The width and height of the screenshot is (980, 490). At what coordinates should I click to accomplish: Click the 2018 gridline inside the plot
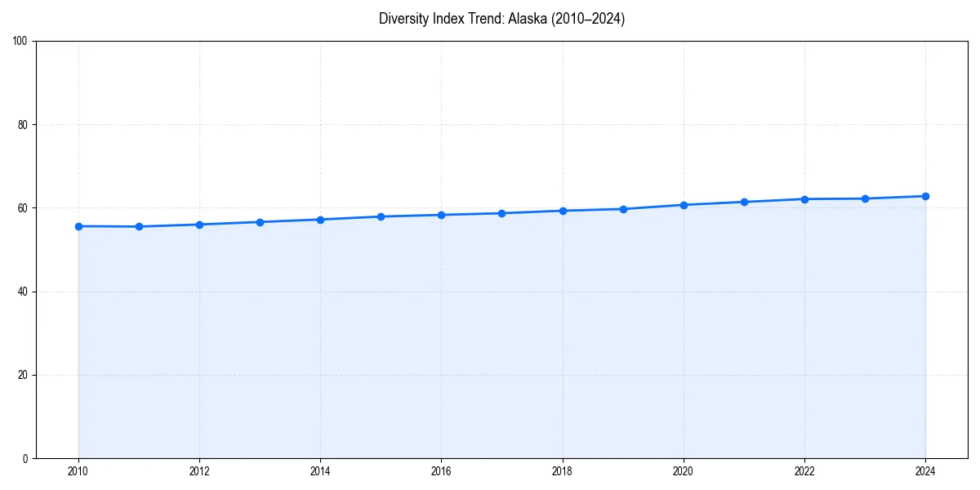562,327
